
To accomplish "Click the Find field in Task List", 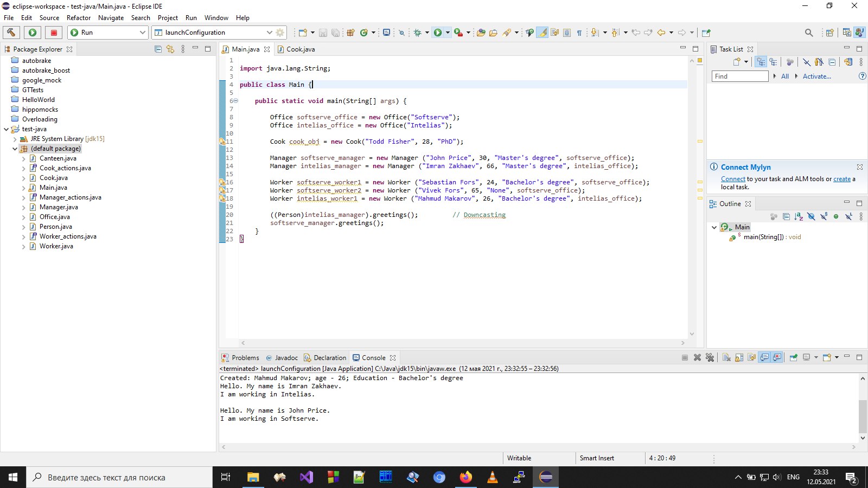I will pos(739,76).
